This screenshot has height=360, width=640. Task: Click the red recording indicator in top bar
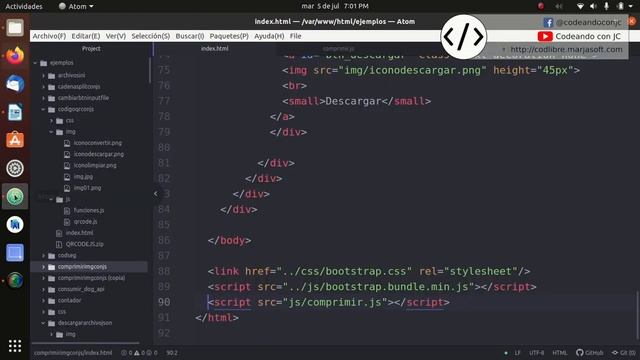coord(541,6)
